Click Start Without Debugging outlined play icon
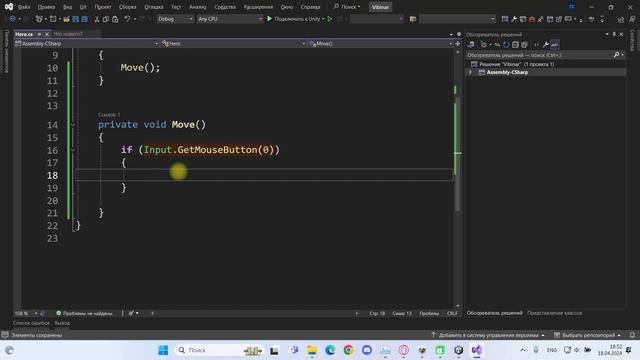Image resolution: width=640 pixels, height=360 pixels. click(x=330, y=19)
